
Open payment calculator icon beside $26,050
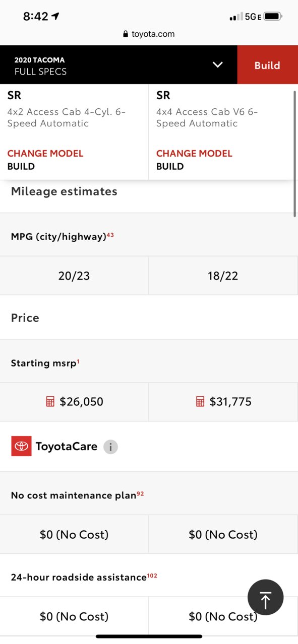click(50, 401)
